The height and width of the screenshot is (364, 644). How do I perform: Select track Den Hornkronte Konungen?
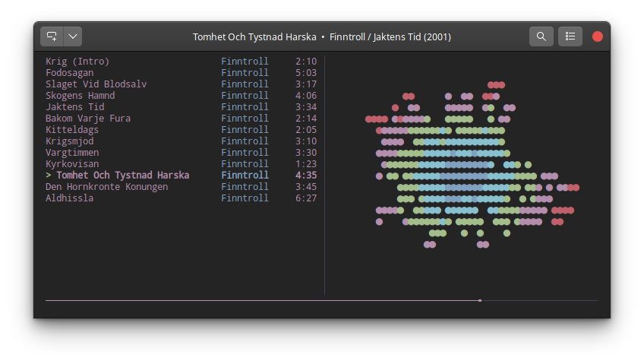pyautogui.click(x=107, y=187)
